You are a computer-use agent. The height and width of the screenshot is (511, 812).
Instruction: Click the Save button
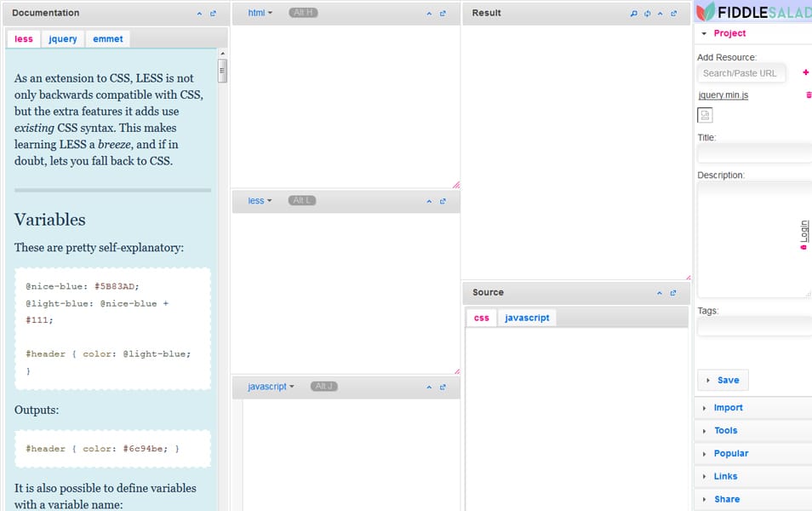[723, 380]
